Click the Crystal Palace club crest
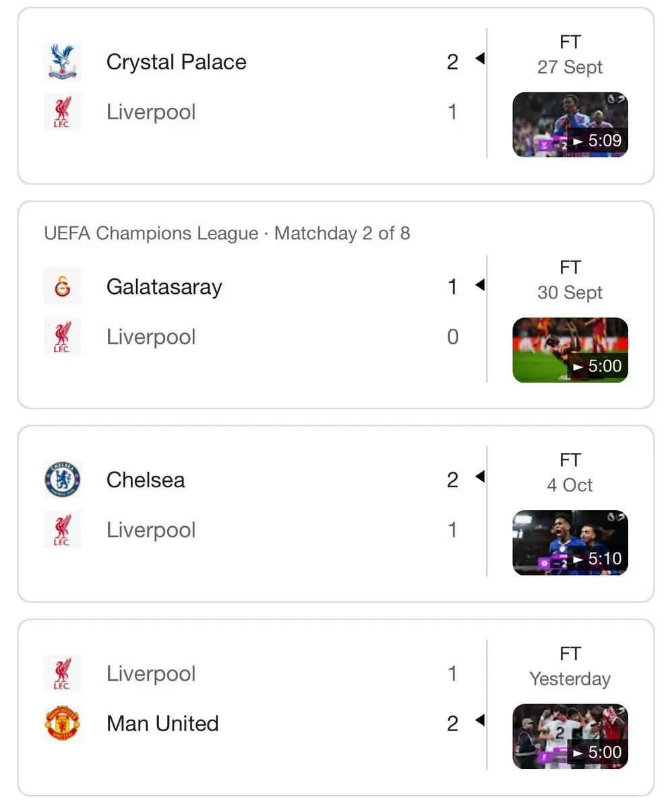 coord(63,62)
